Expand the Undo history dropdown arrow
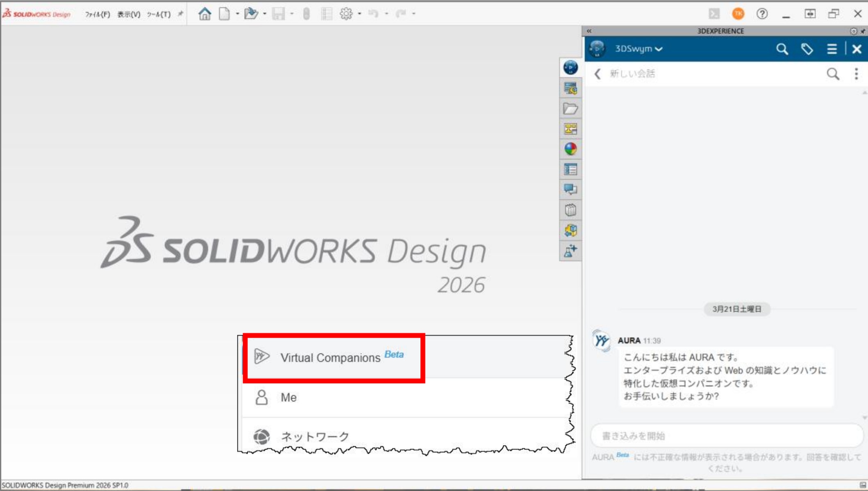Image resolution: width=868 pixels, height=491 pixels. [x=386, y=14]
